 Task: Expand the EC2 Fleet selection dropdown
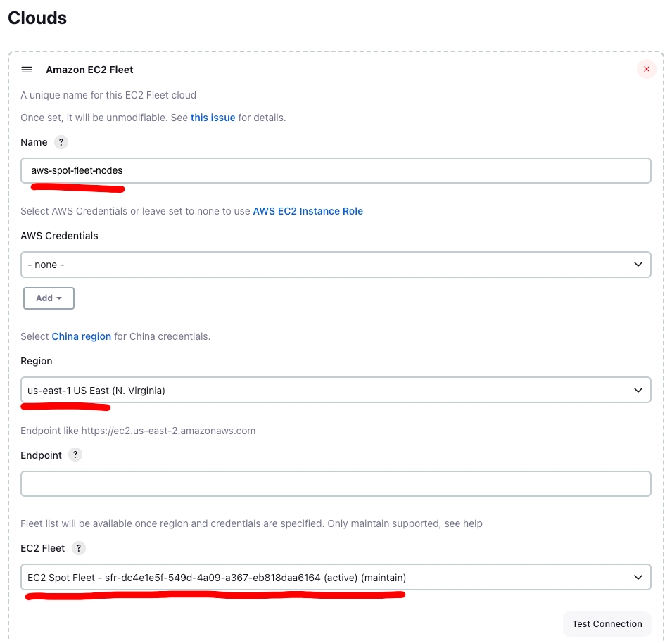pyautogui.click(x=336, y=578)
